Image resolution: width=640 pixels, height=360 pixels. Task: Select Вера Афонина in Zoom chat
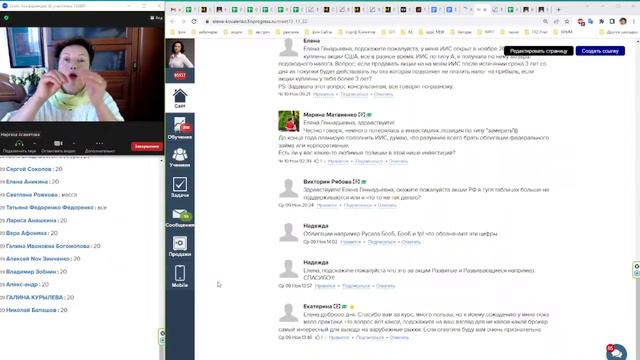tap(26, 233)
